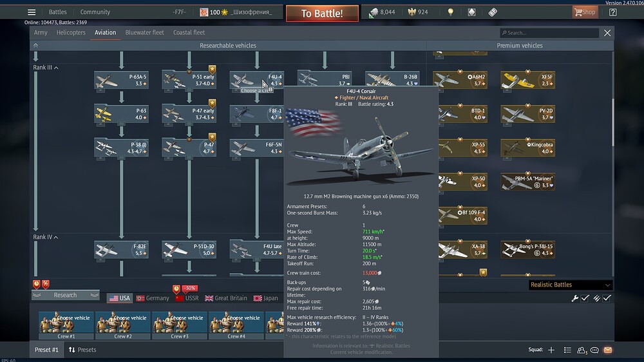
Task: Select the USA nation flag
Action: (x=120, y=298)
